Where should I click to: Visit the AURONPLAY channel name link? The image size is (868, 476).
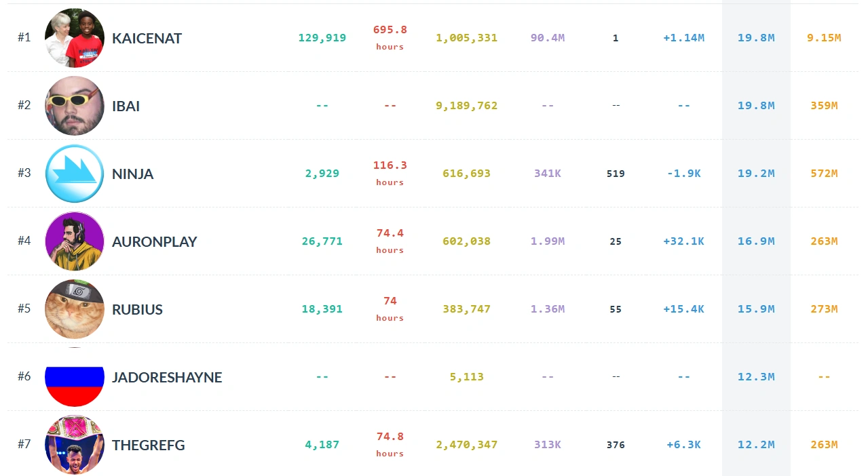[x=154, y=241]
